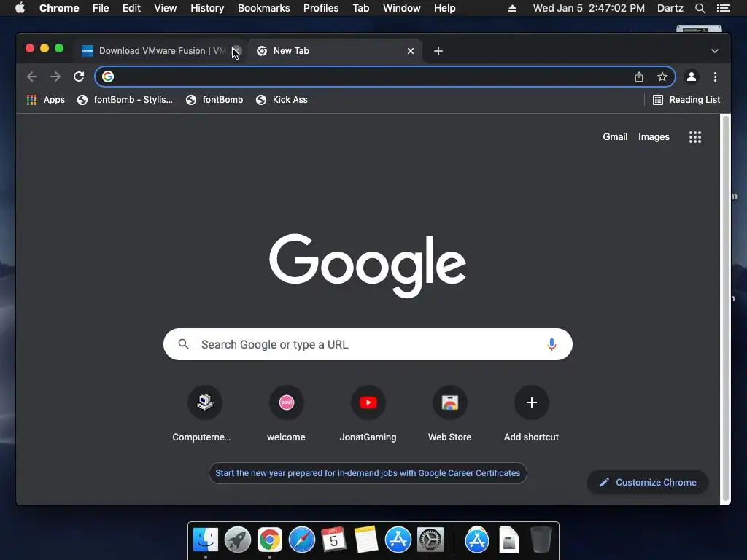This screenshot has width=747, height=560.
Task: Open Safari from the Dock
Action: (301, 540)
